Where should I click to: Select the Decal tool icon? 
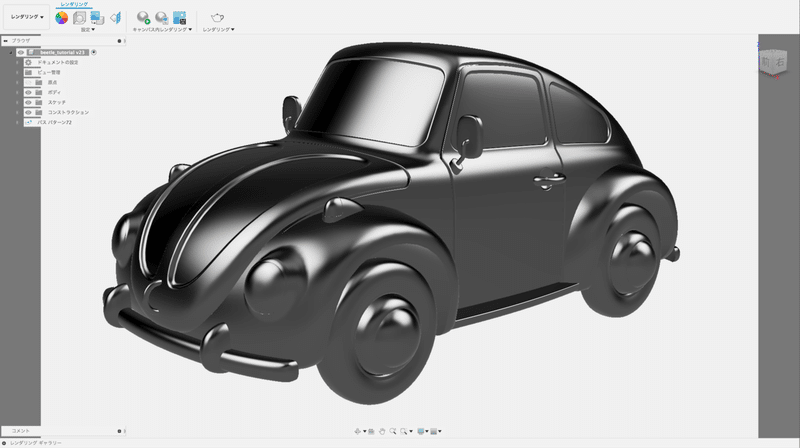(x=97, y=18)
